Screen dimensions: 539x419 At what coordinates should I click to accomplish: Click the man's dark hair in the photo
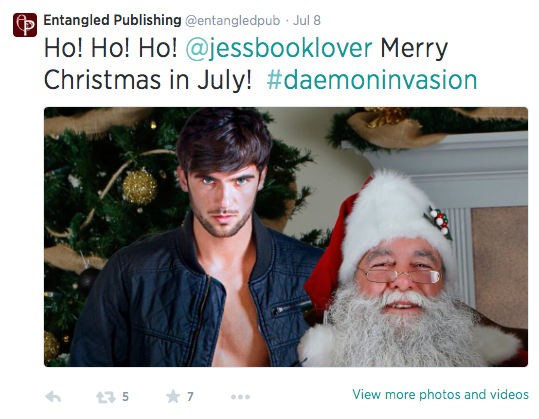tap(223, 139)
